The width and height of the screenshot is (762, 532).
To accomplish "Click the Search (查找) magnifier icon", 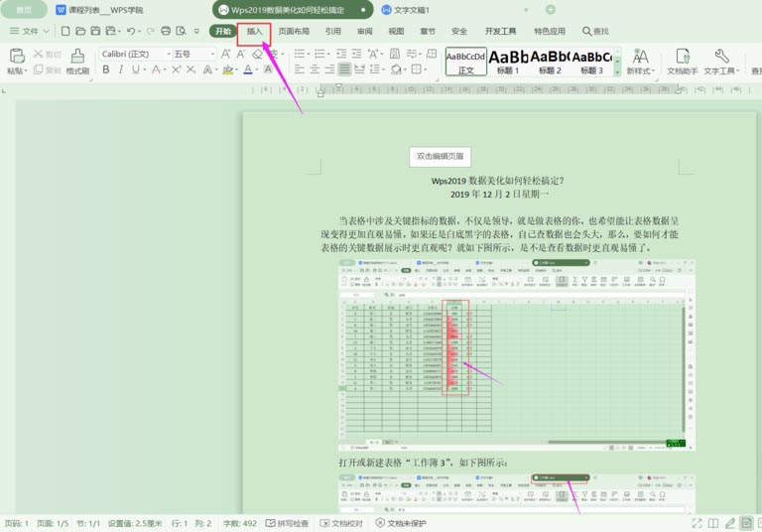I will coord(587,31).
